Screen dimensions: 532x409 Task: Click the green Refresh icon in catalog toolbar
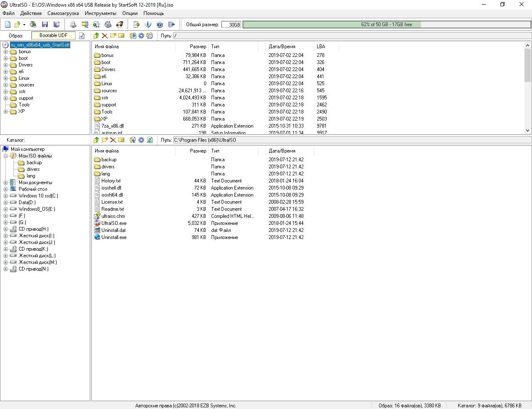point(150,140)
